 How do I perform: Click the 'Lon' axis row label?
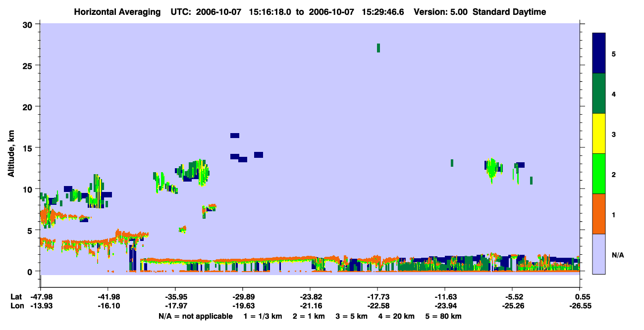16,306
